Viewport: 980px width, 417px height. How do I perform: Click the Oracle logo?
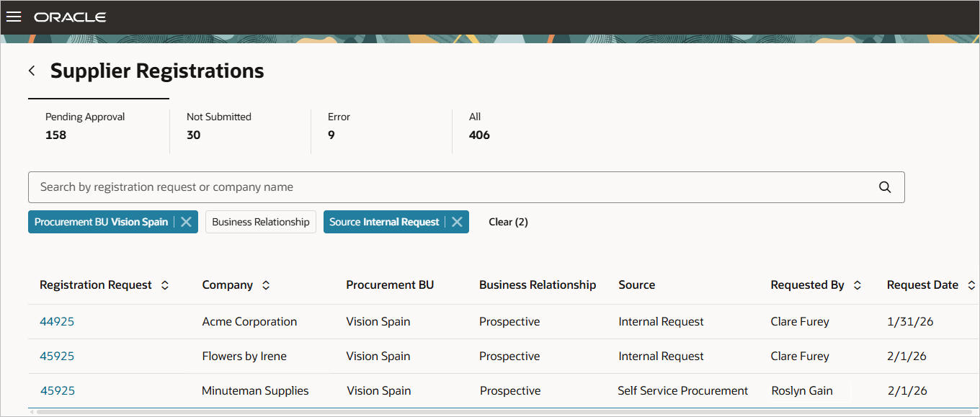(70, 17)
